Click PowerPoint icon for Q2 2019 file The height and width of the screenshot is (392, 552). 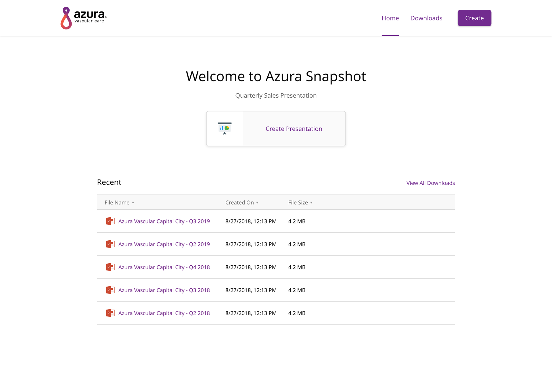pos(110,244)
